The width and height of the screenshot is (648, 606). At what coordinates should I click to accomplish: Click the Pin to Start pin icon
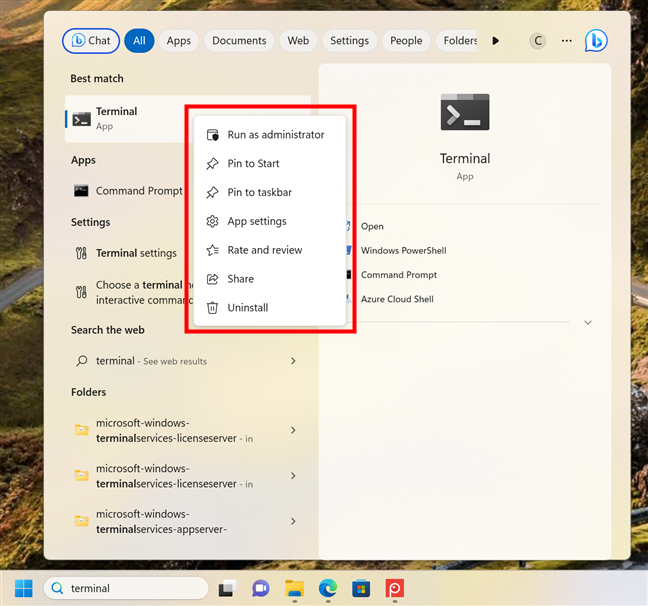point(212,164)
